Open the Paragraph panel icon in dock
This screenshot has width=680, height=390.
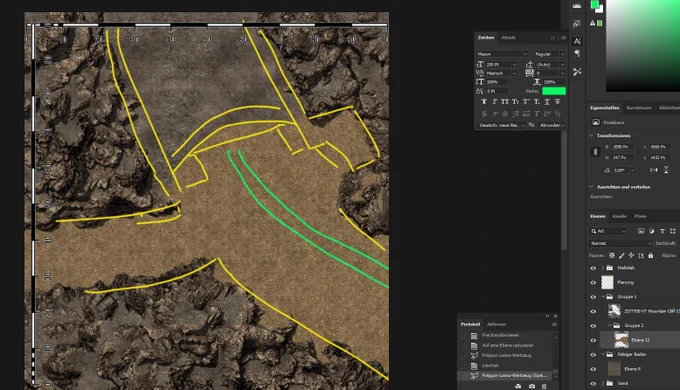pyautogui.click(x=577, y=53)
